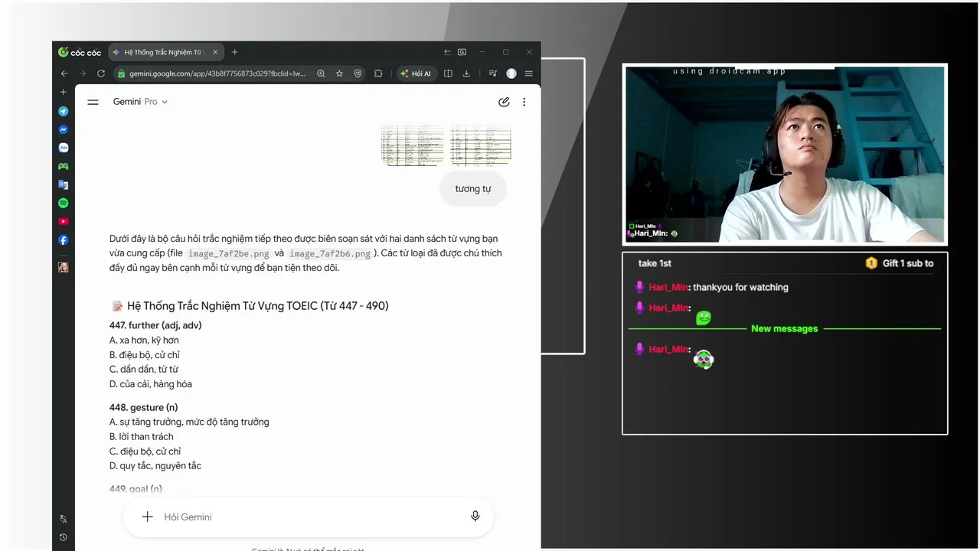Open the sidebar translate tool icon
The height and width of the screenshot is (551, 980).
coord(64,519)
